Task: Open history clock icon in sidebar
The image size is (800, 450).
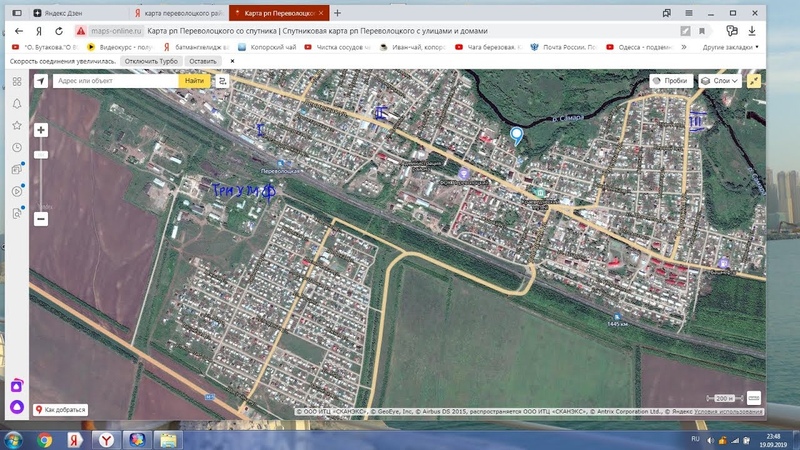Action: [16, 147]
